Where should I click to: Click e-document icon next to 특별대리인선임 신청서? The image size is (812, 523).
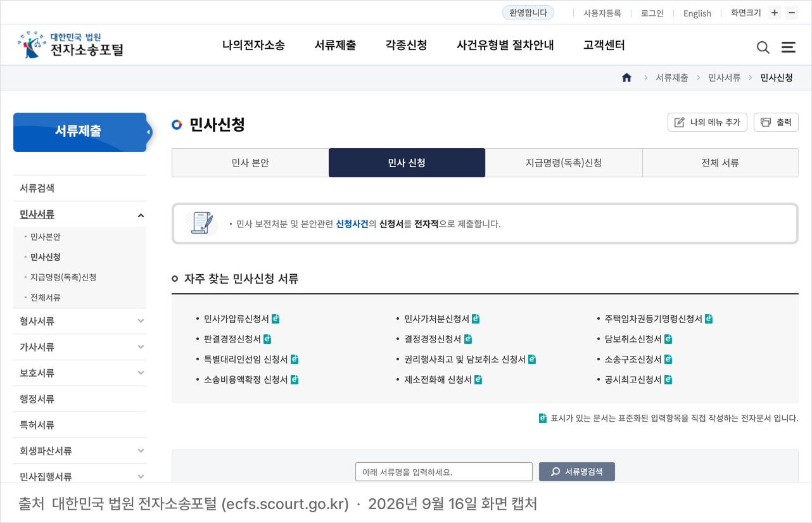click(295, 359)
